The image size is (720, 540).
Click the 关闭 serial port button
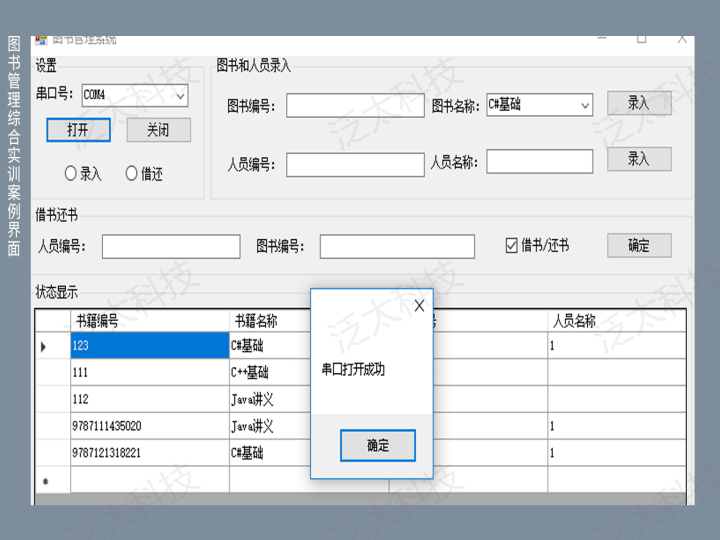pyautogui.click(x=158, y=130)
